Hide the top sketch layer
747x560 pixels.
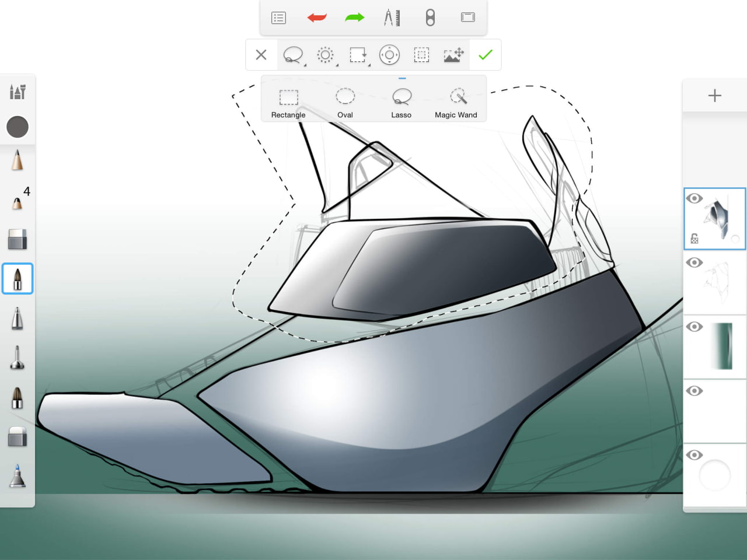tap(694, 198)
